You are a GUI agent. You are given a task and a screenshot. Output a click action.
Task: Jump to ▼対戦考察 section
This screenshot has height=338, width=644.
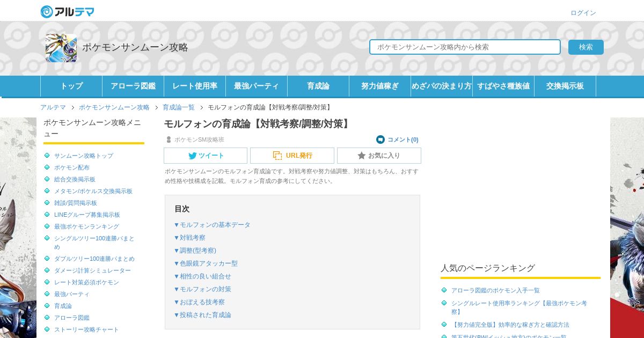click(189, 238)
